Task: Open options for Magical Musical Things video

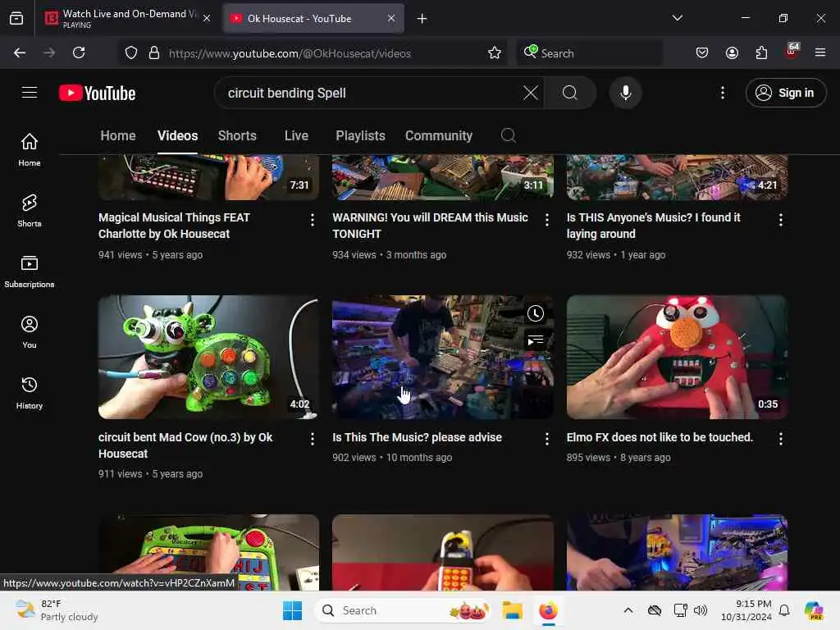Action: click(313, 220)
